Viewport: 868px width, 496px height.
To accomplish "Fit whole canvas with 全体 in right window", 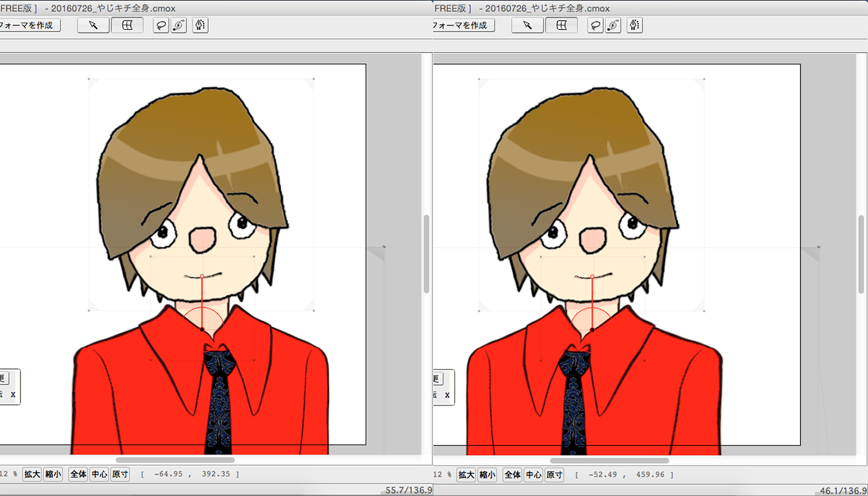I will click(x=512, y=475).
